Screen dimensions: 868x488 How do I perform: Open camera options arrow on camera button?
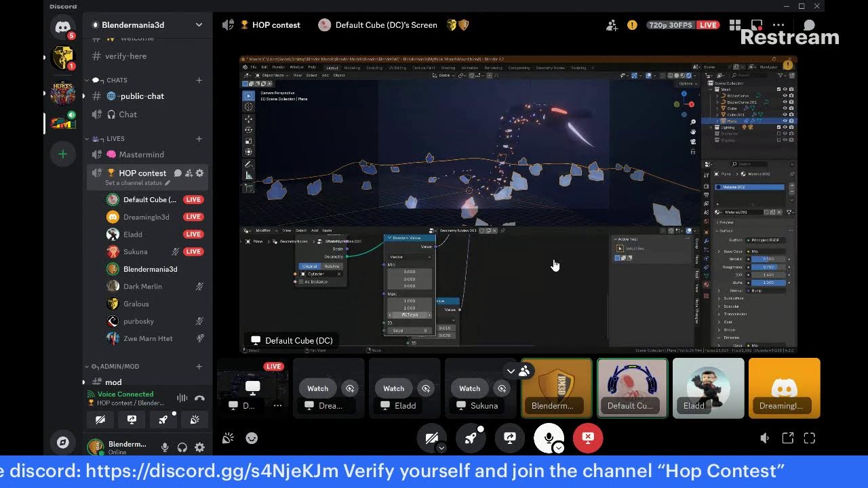[441, 448]
